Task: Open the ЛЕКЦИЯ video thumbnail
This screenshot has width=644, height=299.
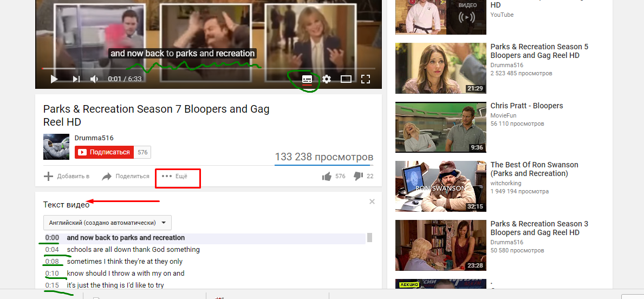Action: pos(441,284)
